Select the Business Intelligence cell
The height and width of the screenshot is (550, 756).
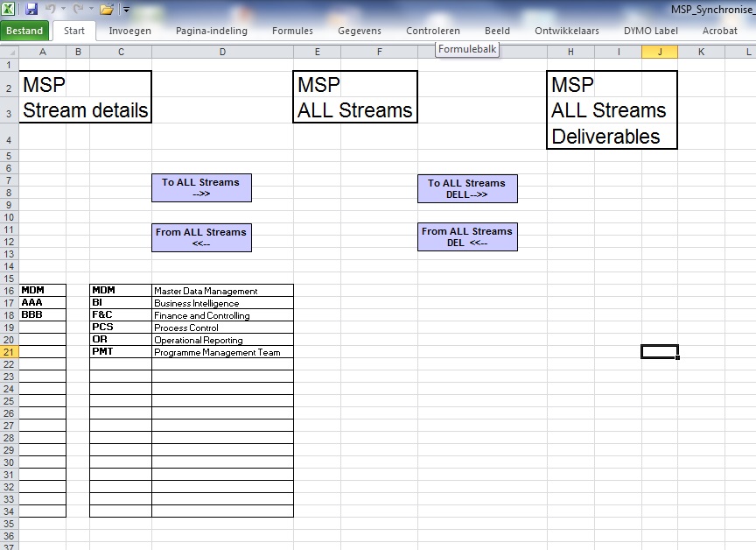point(222,303)
